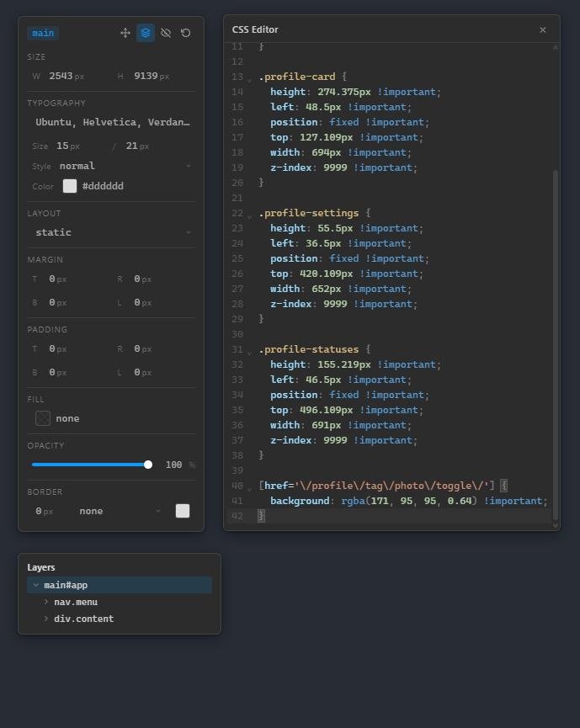This screenshot has height=728, width=580.
Task: Click the opacity slider handle
Action: [x=148, y=465]
